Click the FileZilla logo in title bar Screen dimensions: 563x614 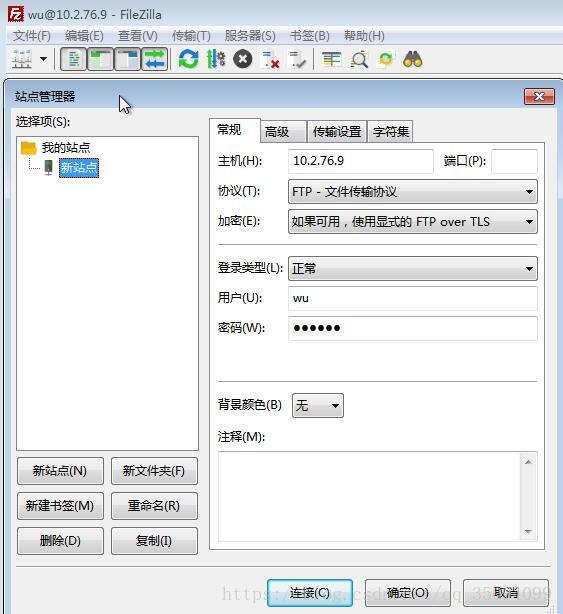click(x=16, y=14)
